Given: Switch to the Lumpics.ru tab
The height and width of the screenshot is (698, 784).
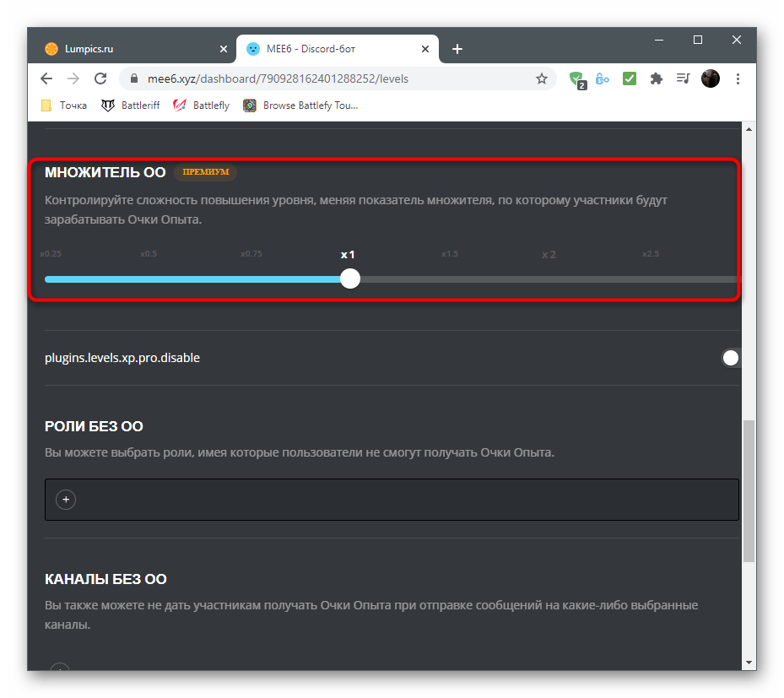Looking at the screenshot, I should point(127,49).
